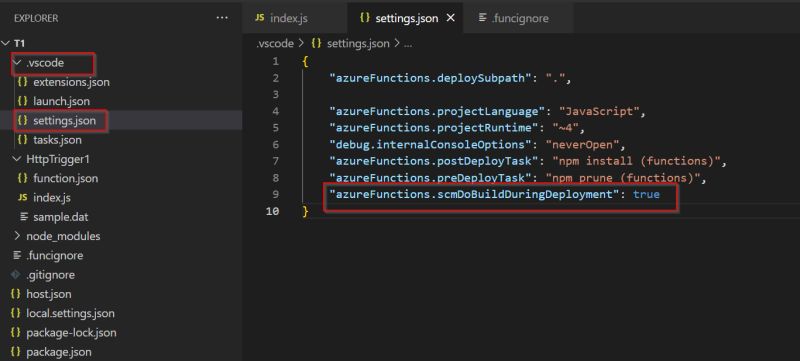This screenshot has width=800, height=361.
Task: Click .vscode in the breadcrumb path
Action: coord(274,44)
